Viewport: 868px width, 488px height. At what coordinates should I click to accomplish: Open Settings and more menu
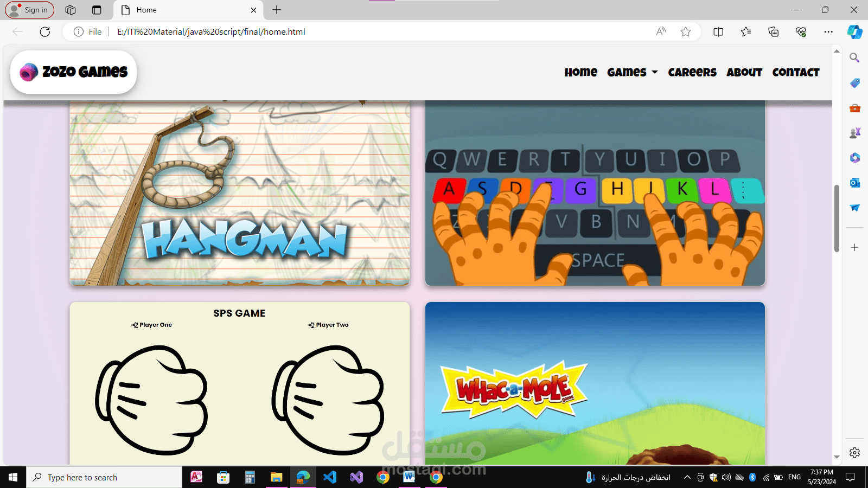[x=828, y=31]
